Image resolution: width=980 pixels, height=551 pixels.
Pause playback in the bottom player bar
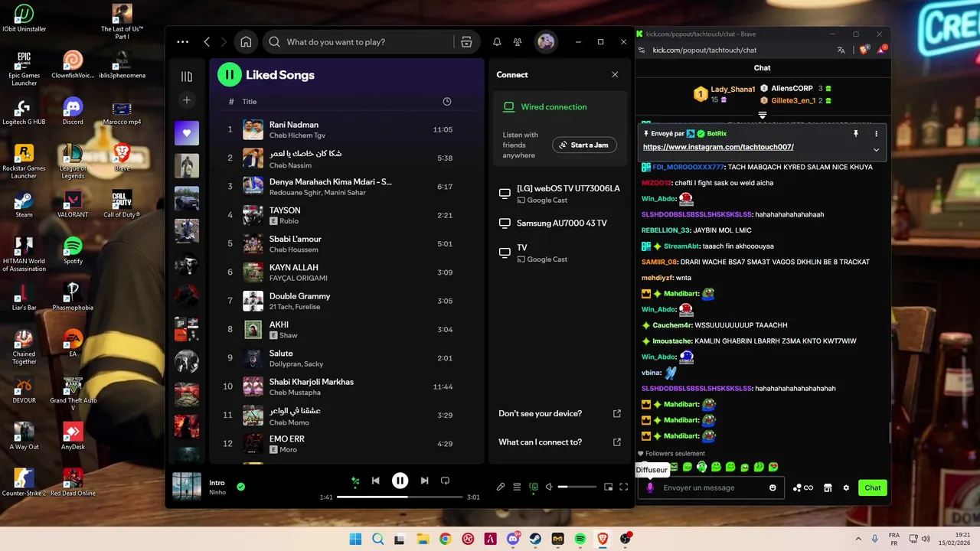tap(400, 481)
